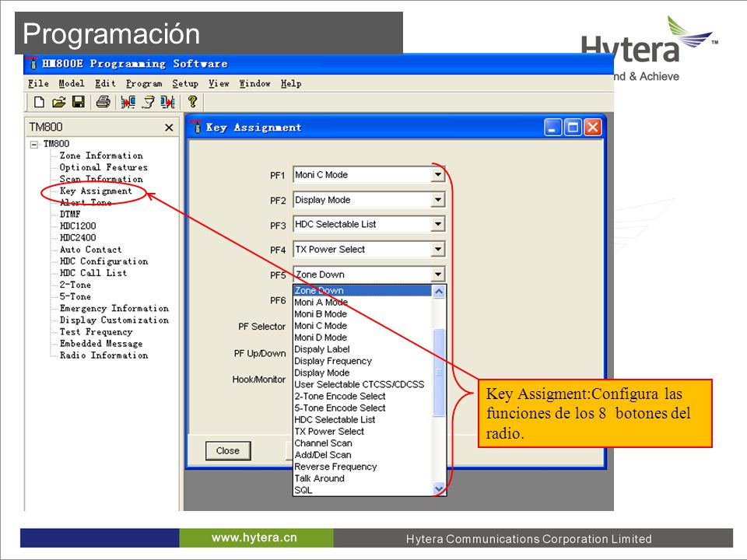Select Test Frequency in the tree

[x=96, y=332]
